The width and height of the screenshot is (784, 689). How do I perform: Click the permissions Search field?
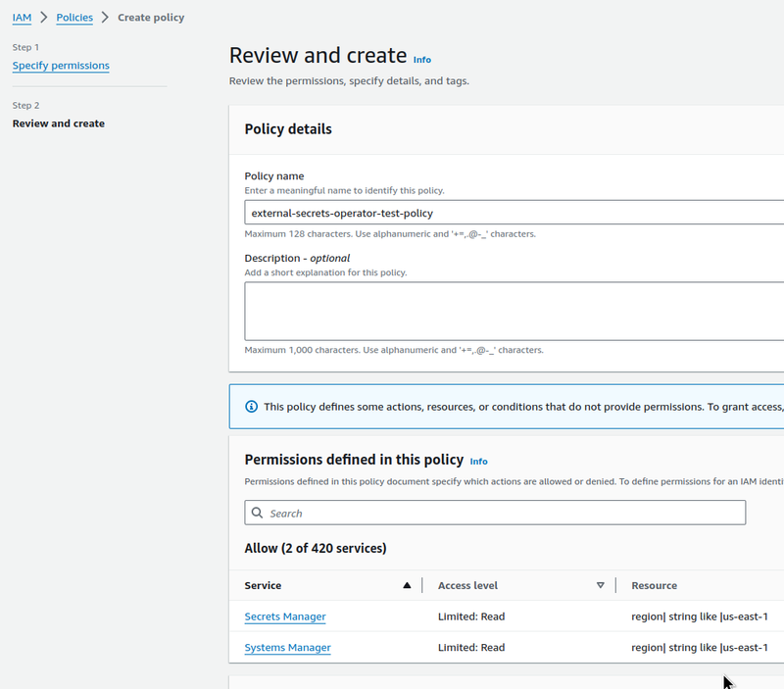tap(495, 513)
